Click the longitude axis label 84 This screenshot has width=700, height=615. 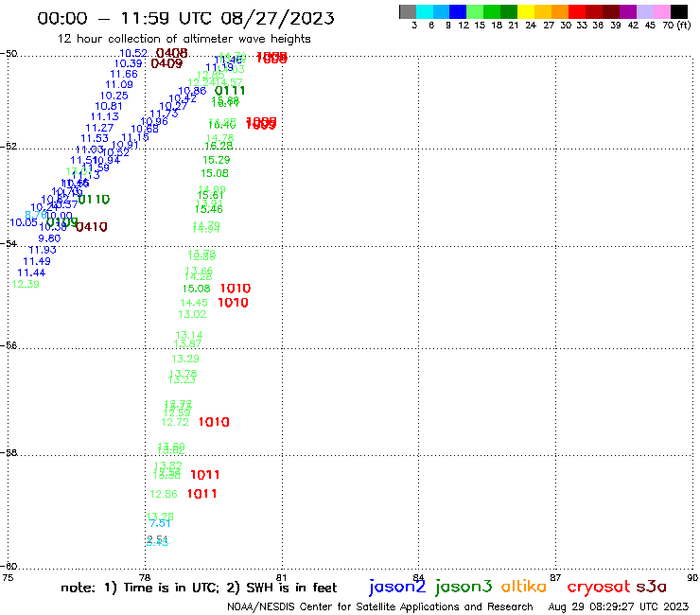[418, 577]
